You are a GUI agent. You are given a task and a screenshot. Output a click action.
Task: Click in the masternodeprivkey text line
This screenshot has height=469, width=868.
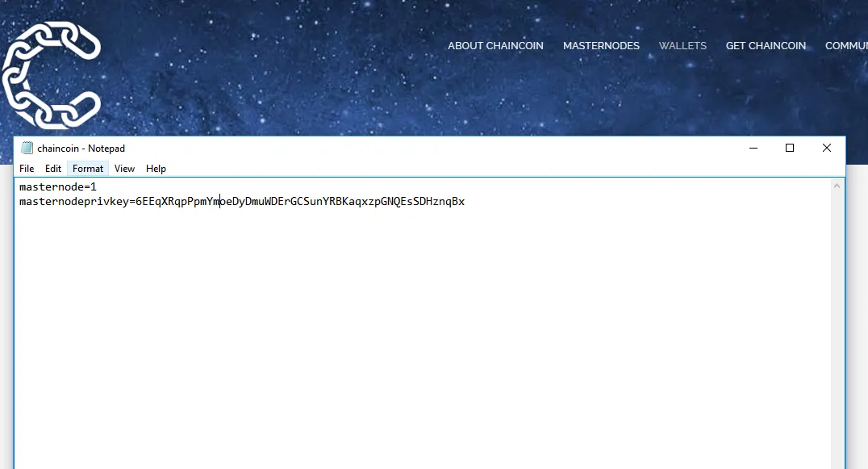pos(242,201)
